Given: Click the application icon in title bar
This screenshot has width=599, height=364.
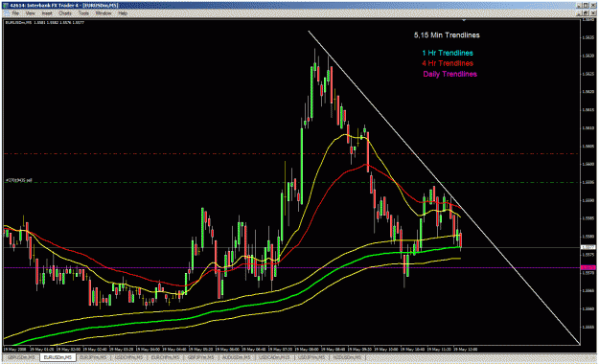Looking at the screenshot, I should (6, 6).
